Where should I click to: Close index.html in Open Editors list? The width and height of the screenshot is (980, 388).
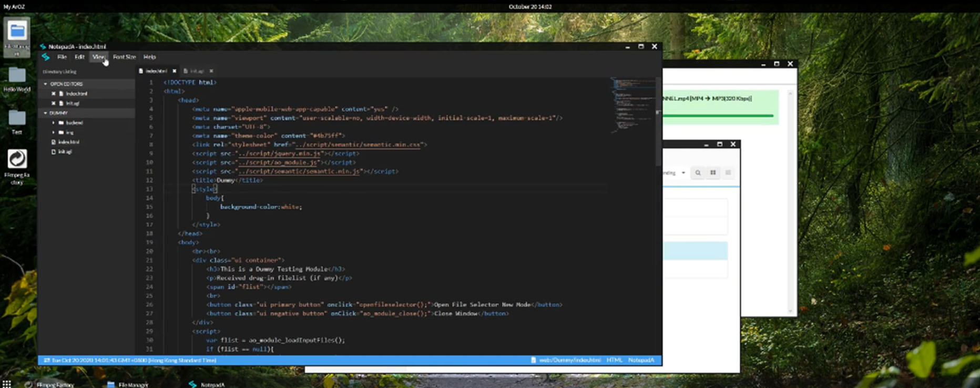(54, 94)
